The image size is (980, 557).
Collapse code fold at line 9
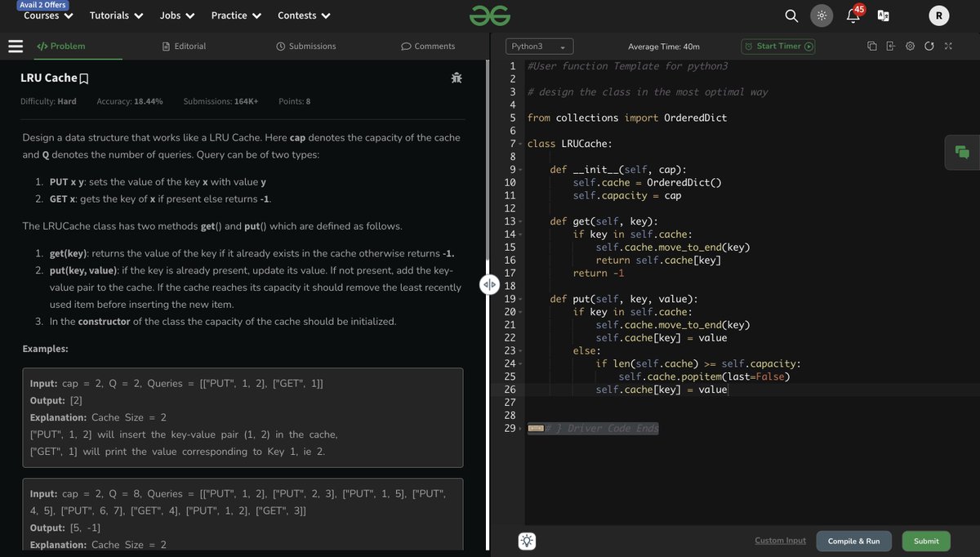point(520,171)
